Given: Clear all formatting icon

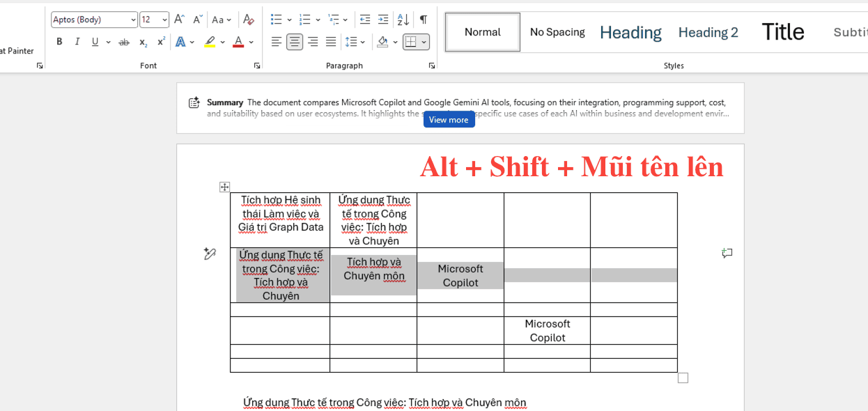Looking at the screenshot, I should click(249, 20).
